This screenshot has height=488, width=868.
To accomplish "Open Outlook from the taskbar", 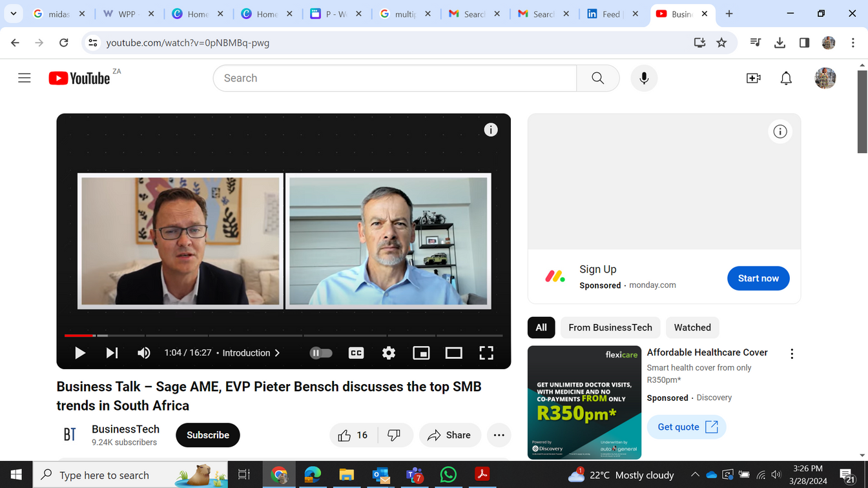I will (380, 475).
